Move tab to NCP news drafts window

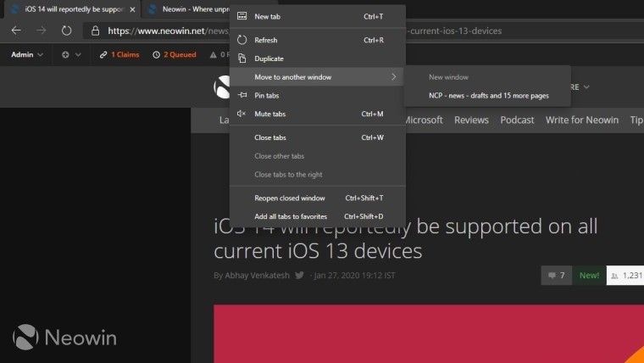(488, 96)
